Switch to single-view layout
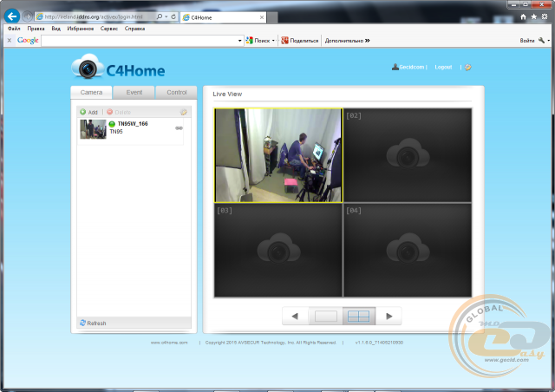This screenshot has width=555, height=392. pos(326,316)
